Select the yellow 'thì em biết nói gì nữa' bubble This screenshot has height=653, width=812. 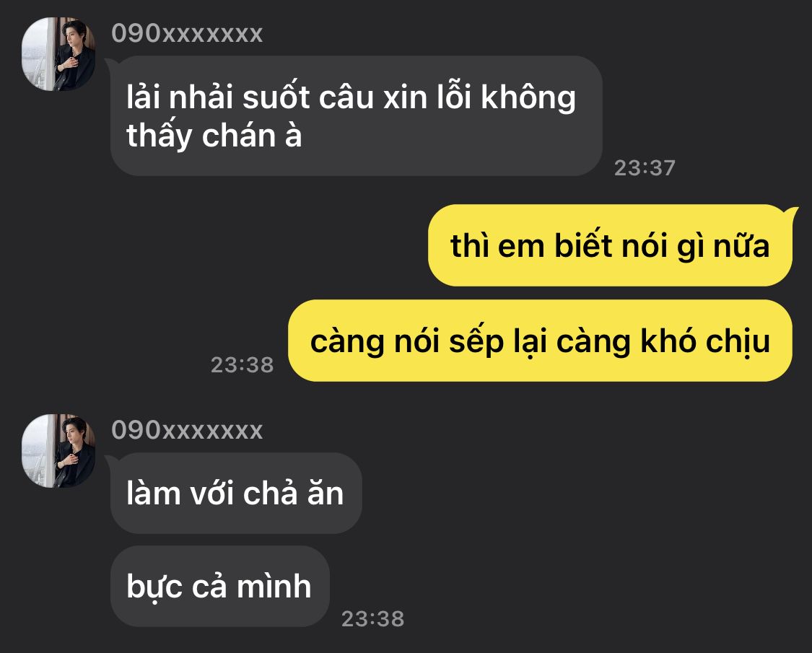point(610,245)
